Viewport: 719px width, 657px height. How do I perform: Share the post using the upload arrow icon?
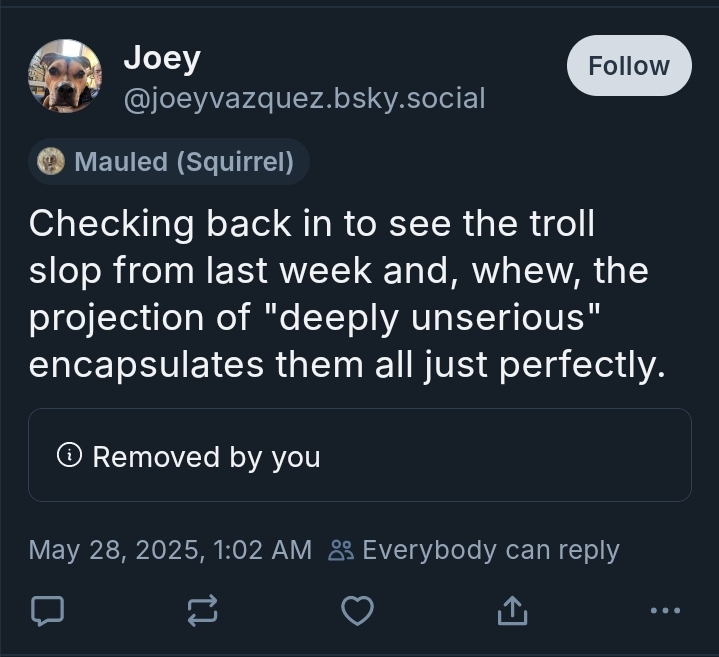(511, 610)
